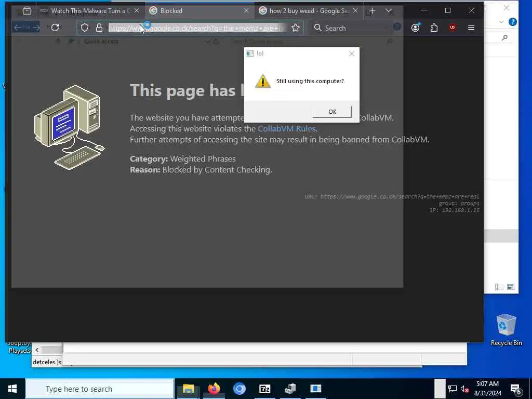
Task: Open the Firefox View icon
Action: tap(27, 11)
